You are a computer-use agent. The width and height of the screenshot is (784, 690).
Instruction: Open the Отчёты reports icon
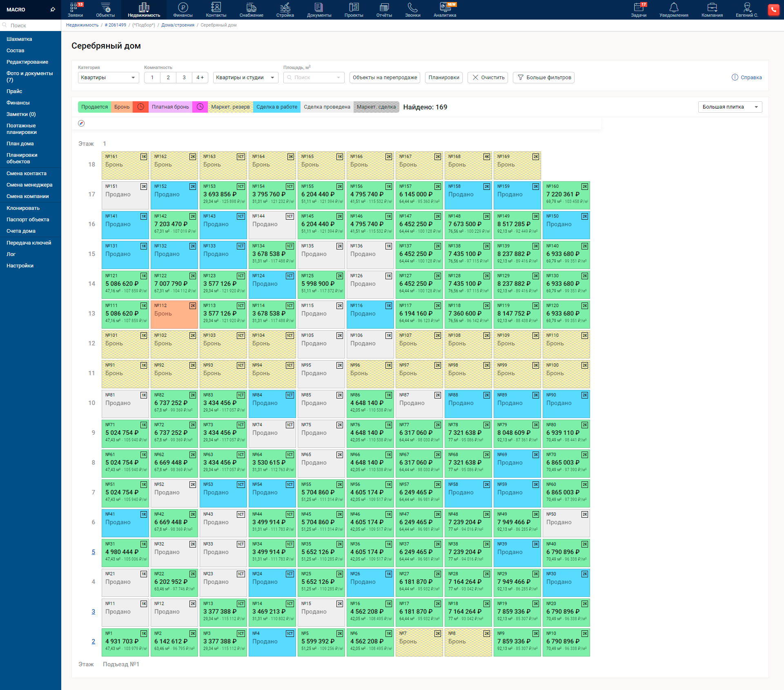pos(383,9)
